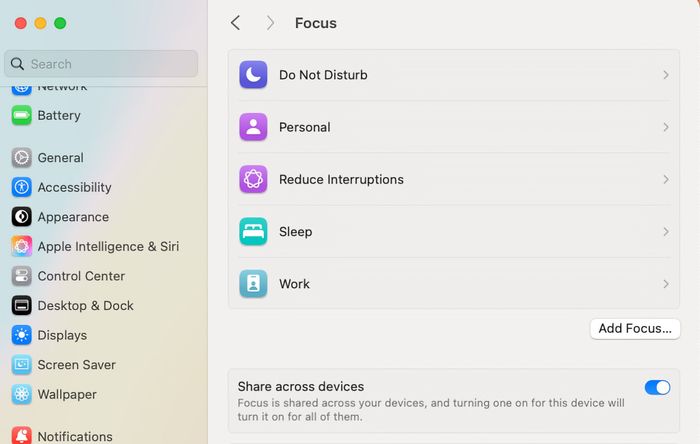
Task: Click the Battery sidebar icon
Action: point(21,116)
